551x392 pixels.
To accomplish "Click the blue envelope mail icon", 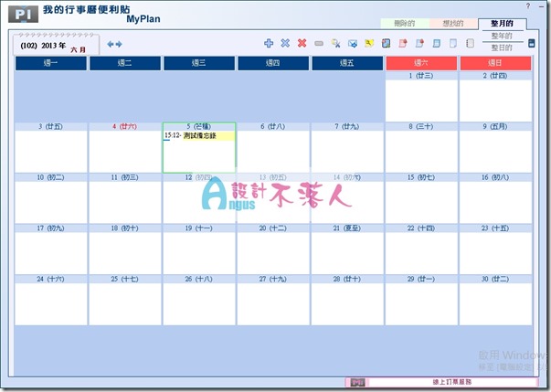I will [352, 43].
